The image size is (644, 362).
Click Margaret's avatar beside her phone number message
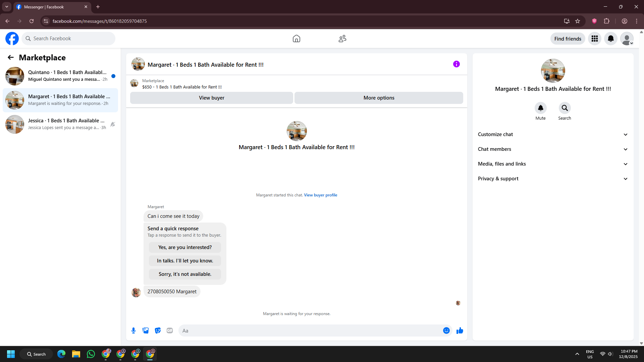point(136,293)
